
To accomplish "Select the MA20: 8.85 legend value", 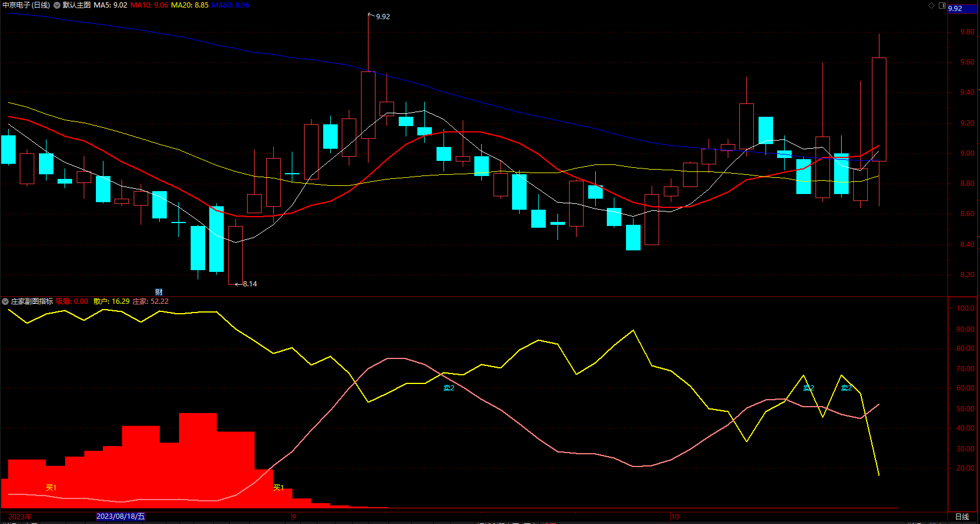I will coord(189,5).
